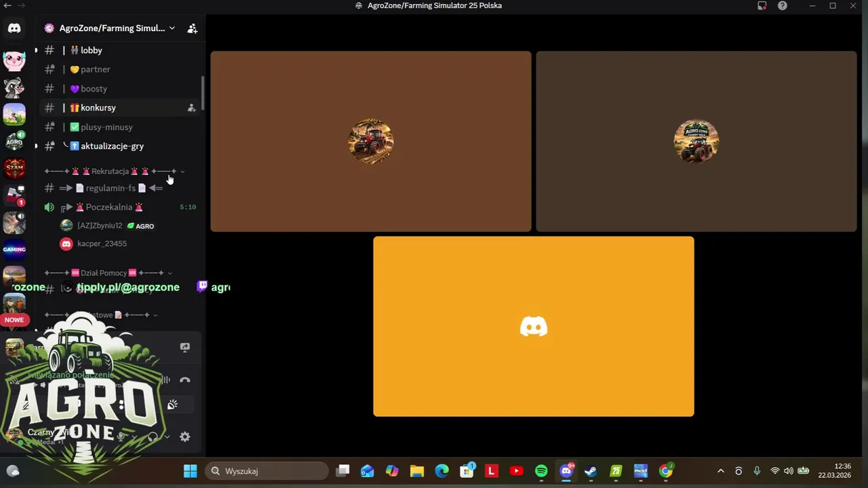Viewport: 868px width, 488px height.
Task: Switch to the AGRO server icon
Action: tap(14, 141)
